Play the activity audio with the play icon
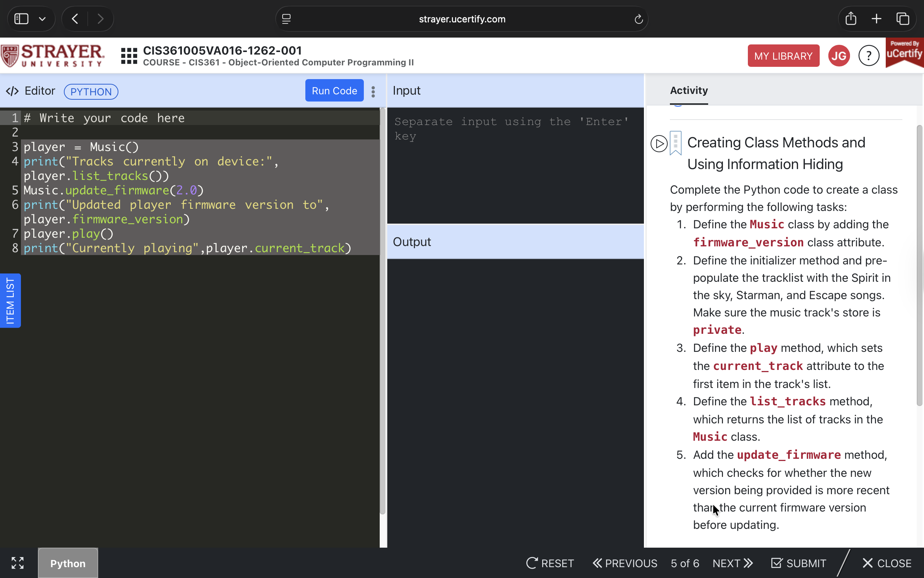924x578 pixels. [659, 144]
